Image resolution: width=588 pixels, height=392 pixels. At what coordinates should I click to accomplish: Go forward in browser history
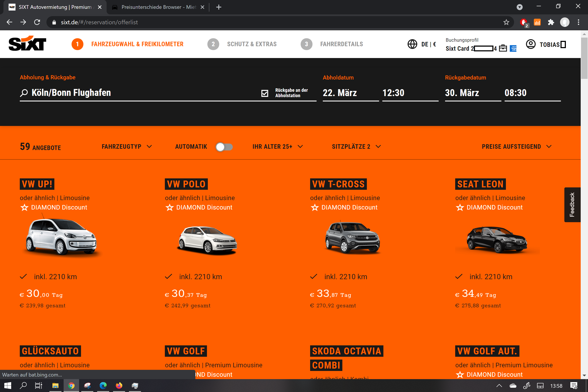[23, 22]
